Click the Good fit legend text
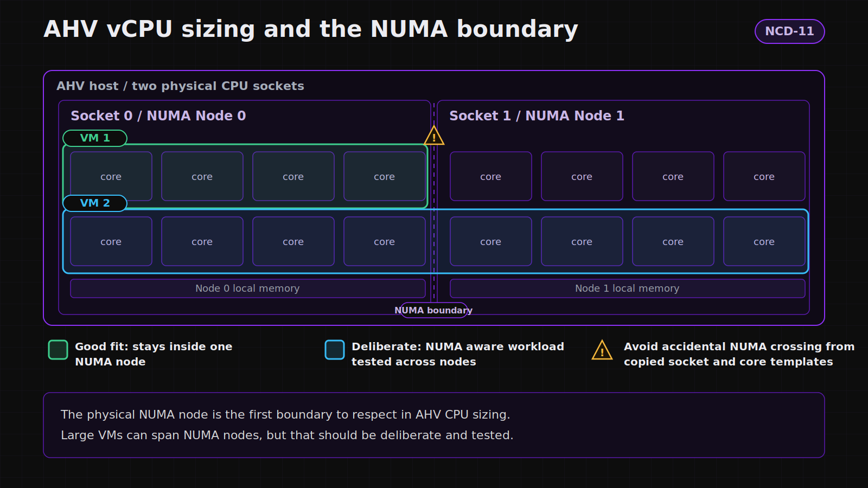Screen dimensions: 868x488 [x=154, y=354]
